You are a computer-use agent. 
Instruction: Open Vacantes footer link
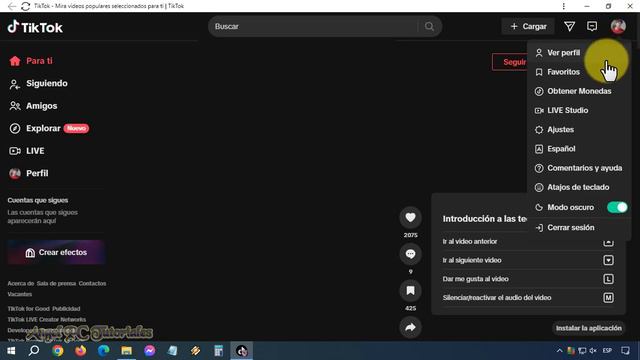(x=20, y=294)
